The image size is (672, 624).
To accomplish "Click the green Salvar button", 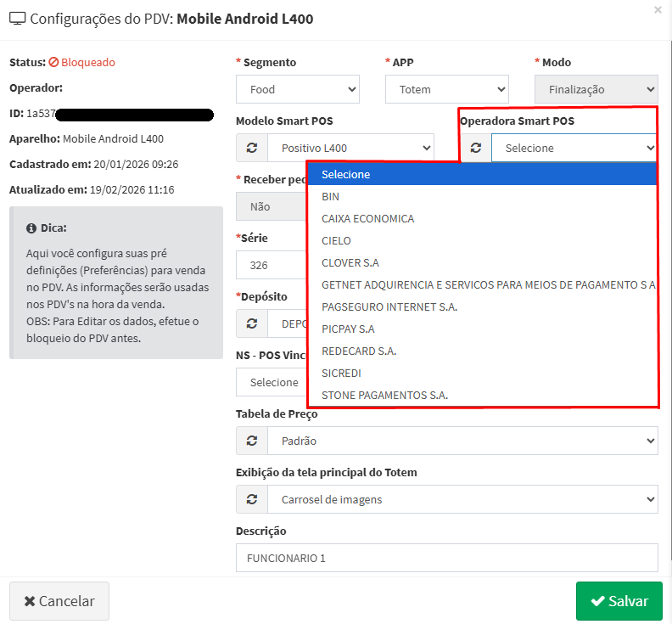I will pyautogui.click(x=619, y=601).
